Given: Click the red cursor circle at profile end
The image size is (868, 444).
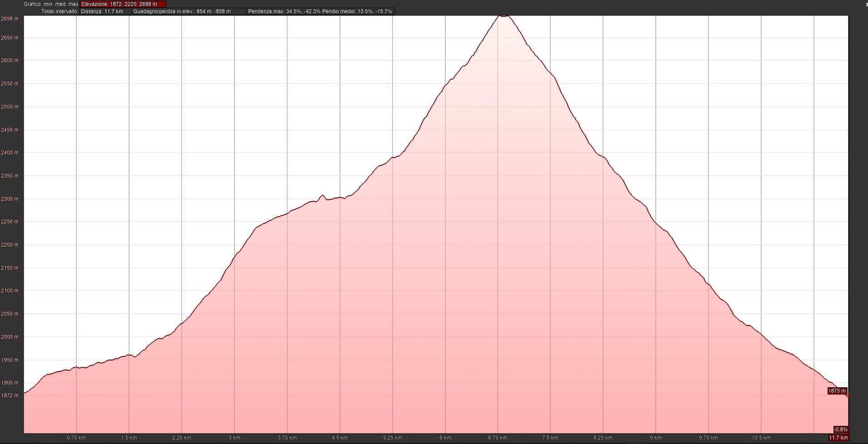Looking at the screenshot, I should pos(848,396).
